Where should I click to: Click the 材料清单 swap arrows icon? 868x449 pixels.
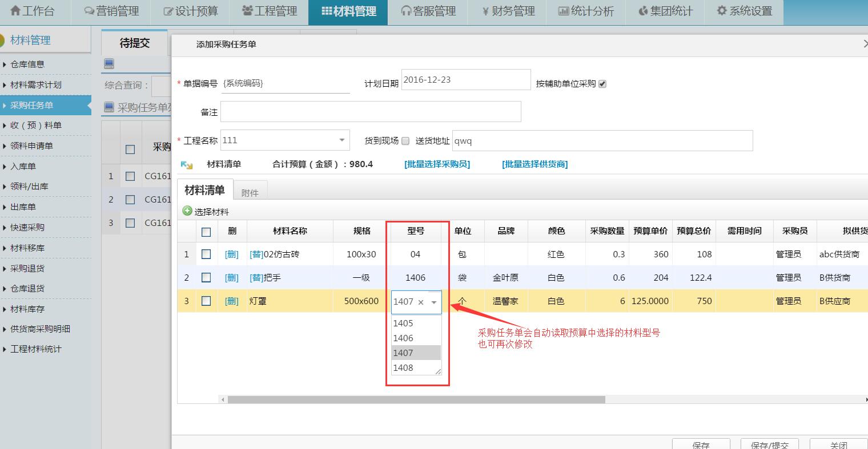click(x=186, y=165)
